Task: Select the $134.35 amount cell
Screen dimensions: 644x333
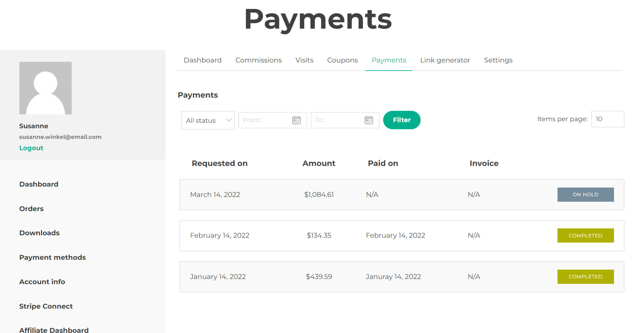Action: click(x=319, y=236)
